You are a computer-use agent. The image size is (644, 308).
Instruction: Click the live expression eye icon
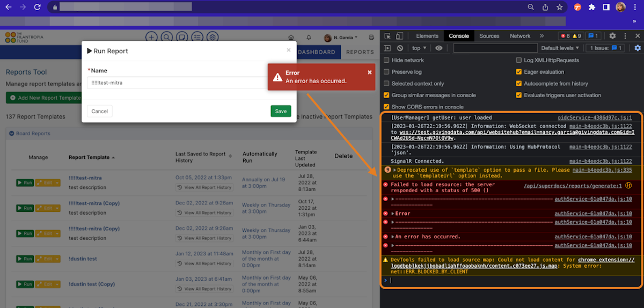tap(439, 48)
